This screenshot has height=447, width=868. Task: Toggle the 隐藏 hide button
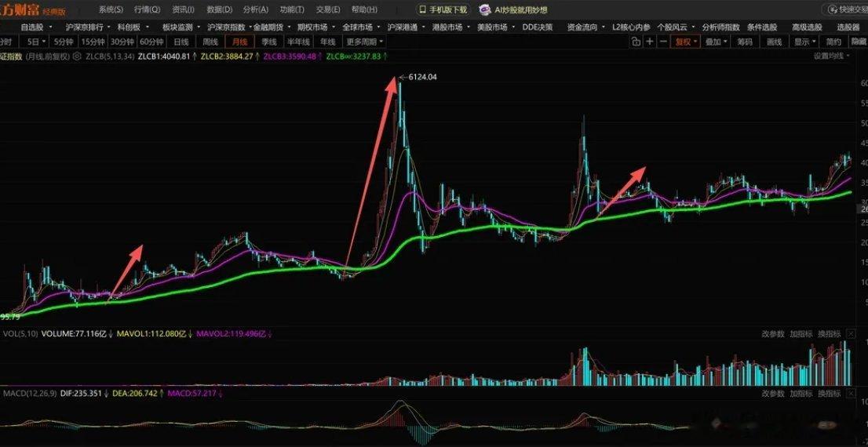point(858,42)
